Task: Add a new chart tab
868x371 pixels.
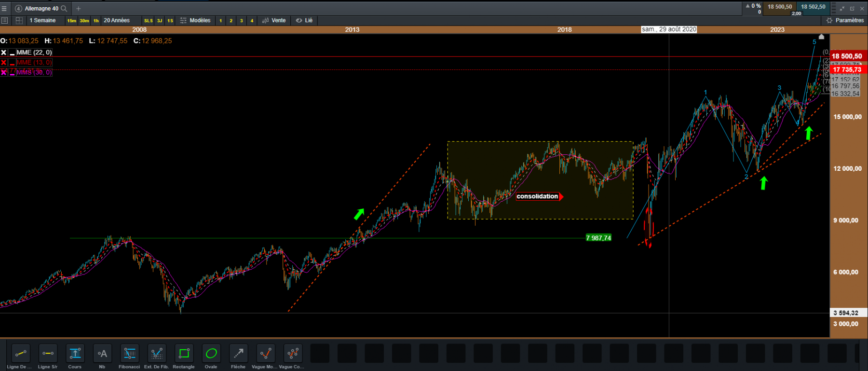Action: (79, 8)
